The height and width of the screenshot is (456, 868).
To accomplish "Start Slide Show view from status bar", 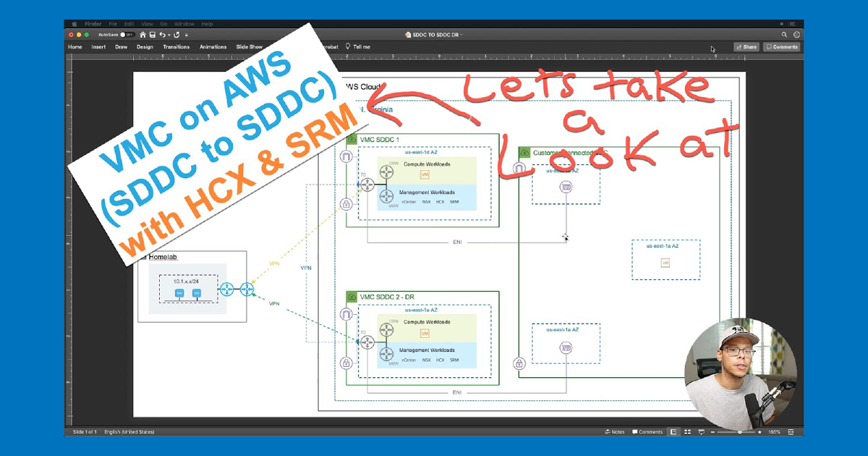I will 700,432.
